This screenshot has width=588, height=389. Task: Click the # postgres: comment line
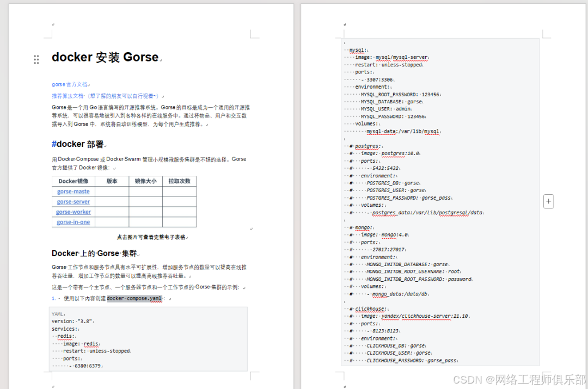[x=365, y=146]
